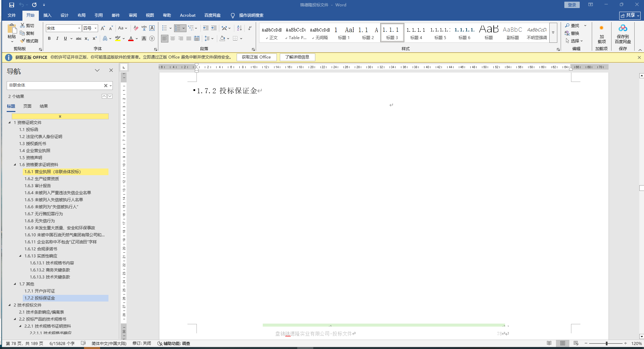The width and height of the screenshot is (644, 349).
Task: Adjust the zoom slider in status bar
Action: point(607,343)
